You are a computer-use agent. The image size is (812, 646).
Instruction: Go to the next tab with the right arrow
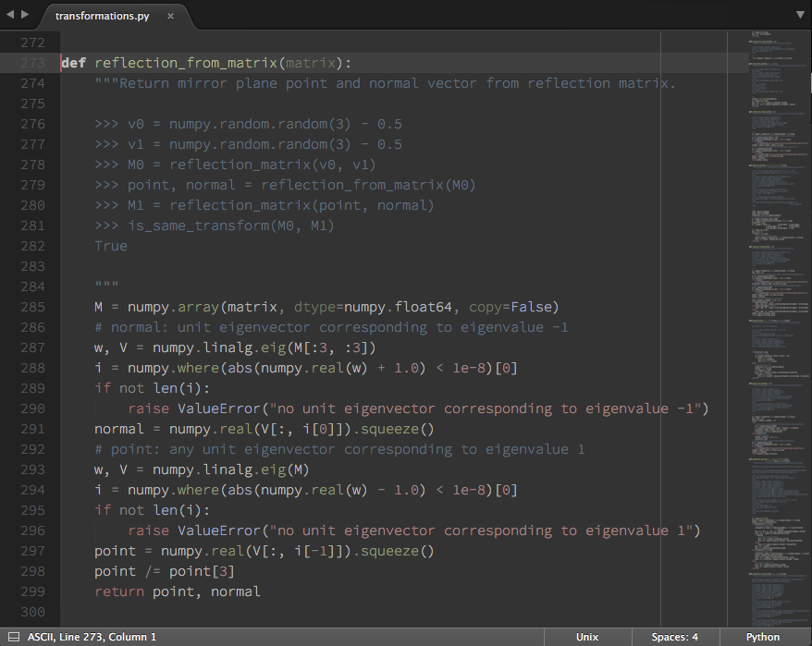(25, 15)
